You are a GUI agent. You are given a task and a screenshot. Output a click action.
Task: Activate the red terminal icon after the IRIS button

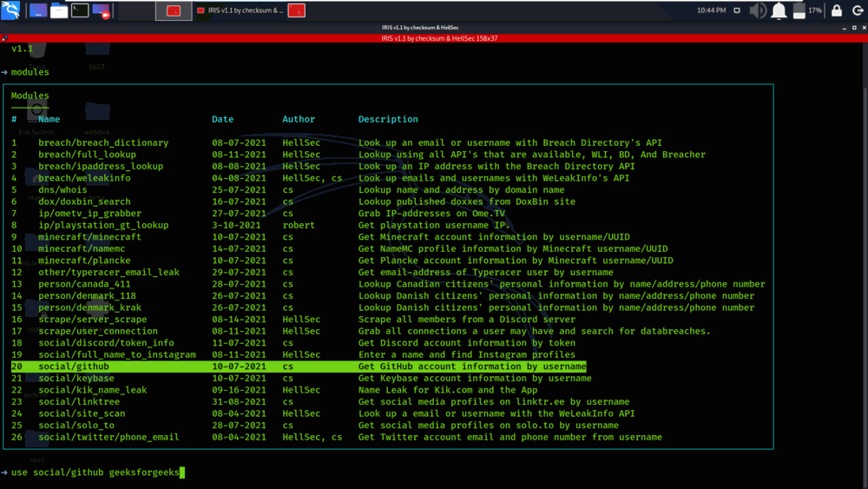(x=297, y=10)
